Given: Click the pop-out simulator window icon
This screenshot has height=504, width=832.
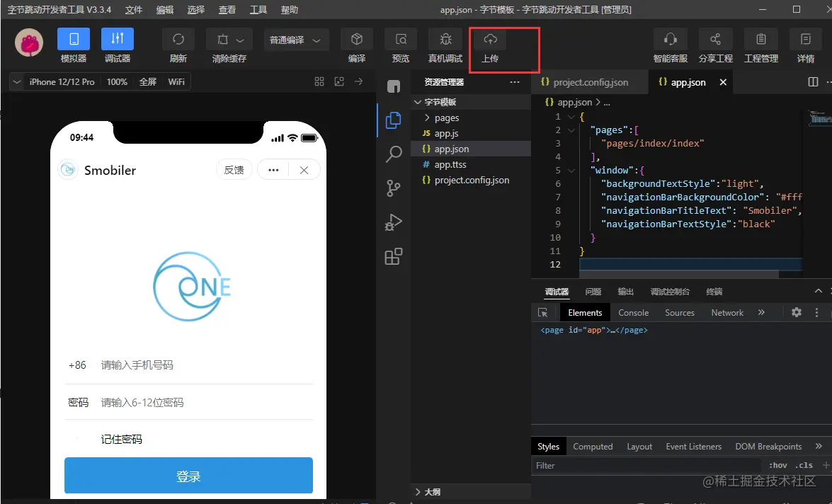Looking at the screenshot, I should pyautogui.click(x=339, y=81).
